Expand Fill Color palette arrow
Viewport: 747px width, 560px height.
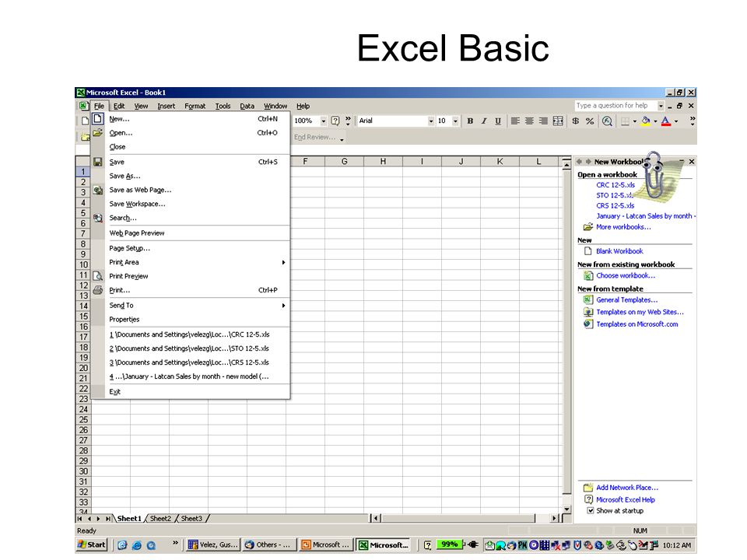tap(655, 121)
